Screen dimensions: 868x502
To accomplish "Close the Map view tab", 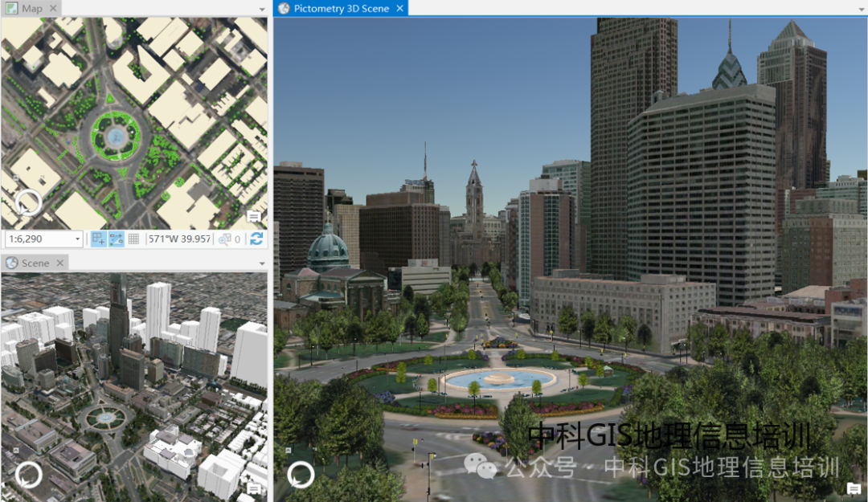I will tap(53, 8).
